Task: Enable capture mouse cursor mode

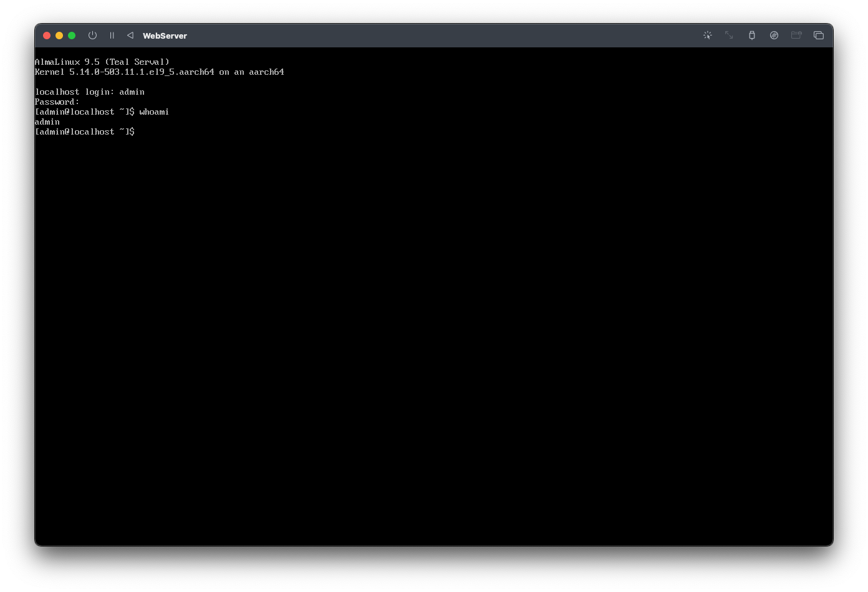Action: click(707, 36)
